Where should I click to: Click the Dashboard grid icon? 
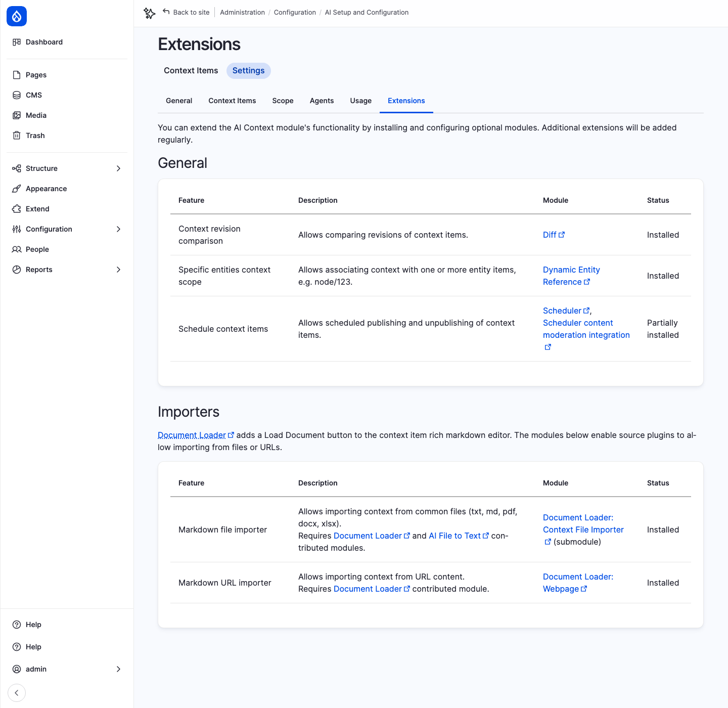coord(17,42)
